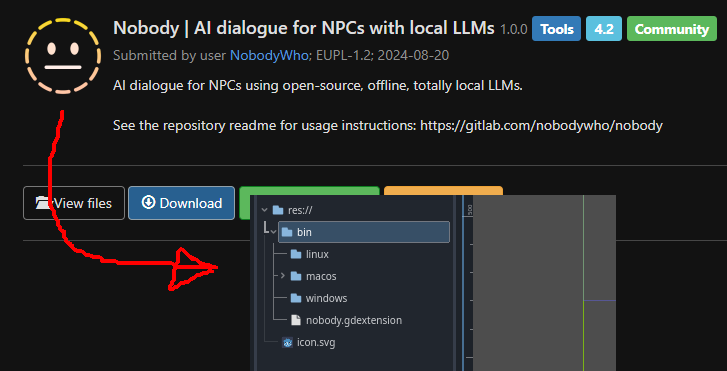Select the res:// root tree item
Viewport: 727px width, 371px height.
tap(300, 210)
